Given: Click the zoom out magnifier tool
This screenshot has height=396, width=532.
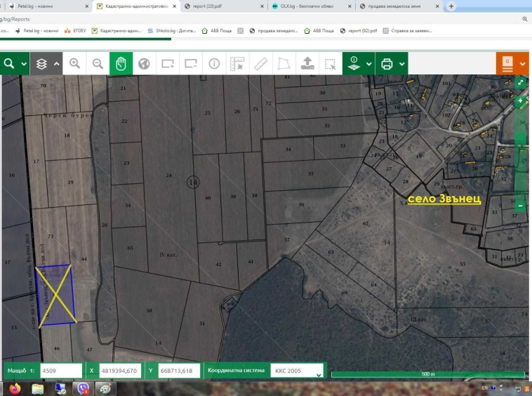Looking at the screenshot, I should pyautogui.click(x=98, y=63).
